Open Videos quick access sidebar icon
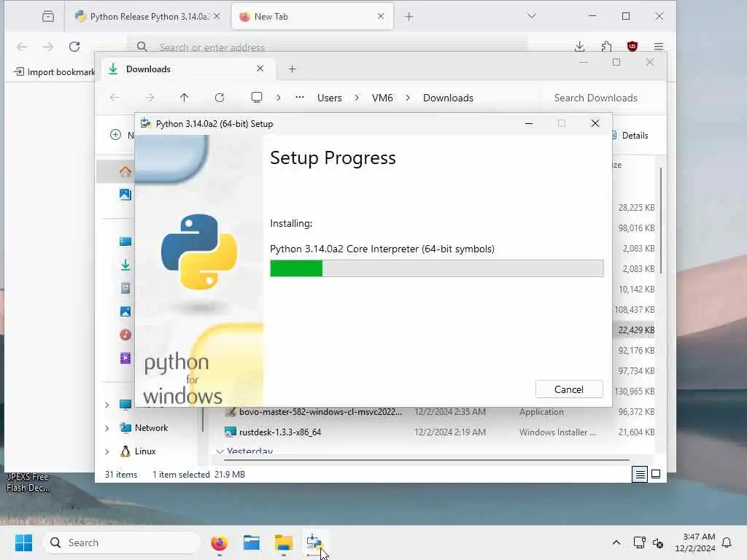The width and height of the screenshot is (747, 560). (125, 358)
